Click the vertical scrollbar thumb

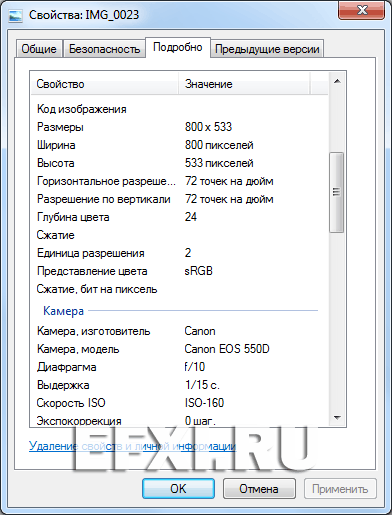click(337, 192)
